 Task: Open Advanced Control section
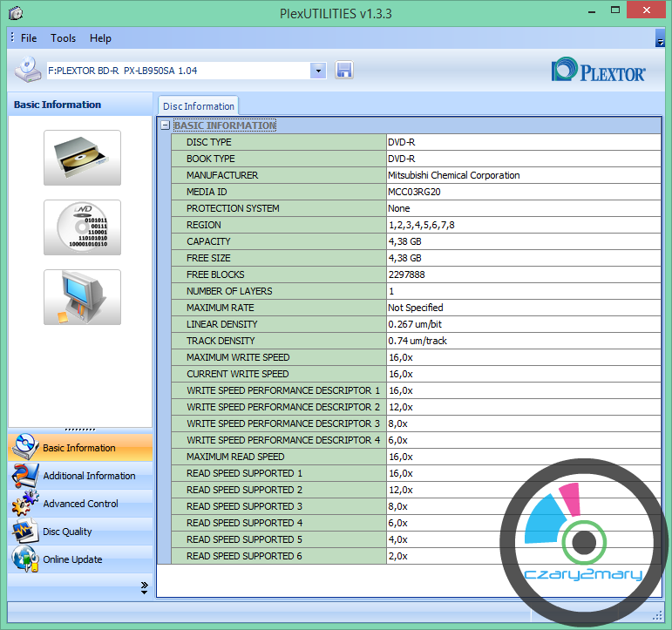(x=80, y=504)
